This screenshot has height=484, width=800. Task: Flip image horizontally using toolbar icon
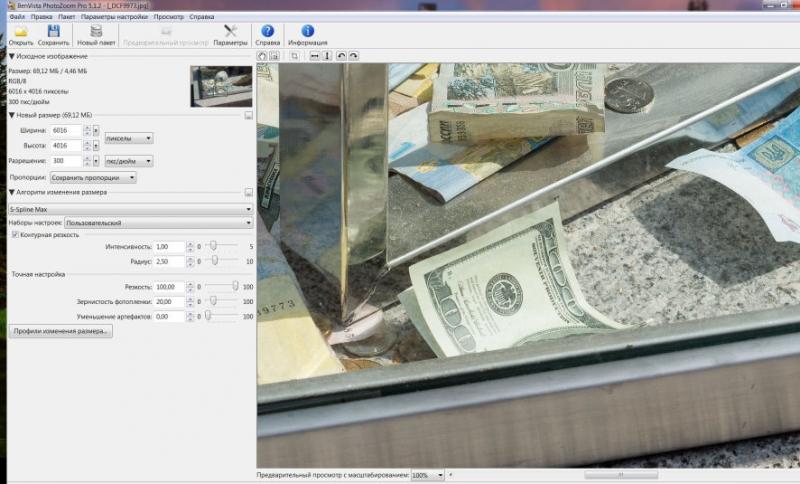315,56
